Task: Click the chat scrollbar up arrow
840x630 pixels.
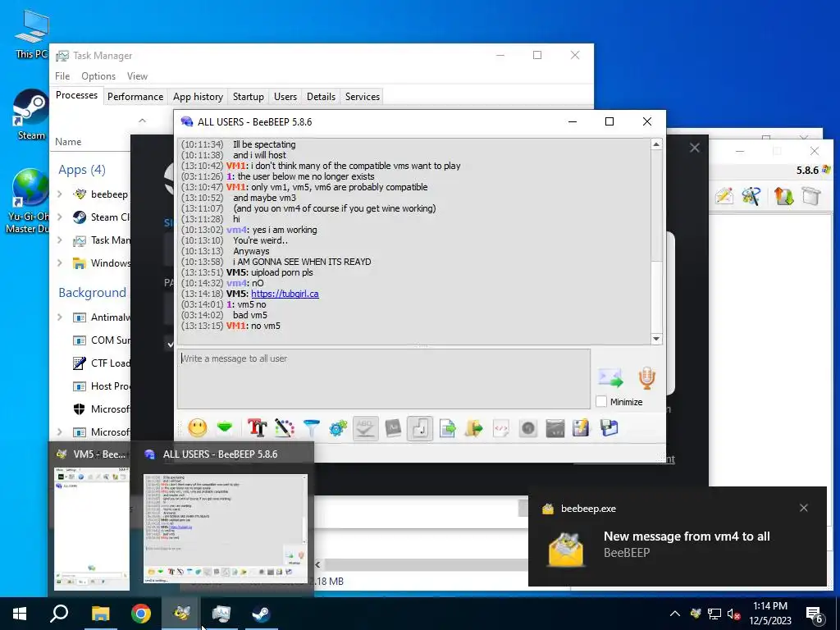Action: click(x=656, y=144)
